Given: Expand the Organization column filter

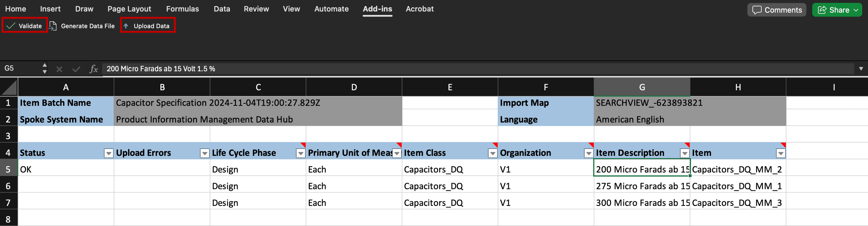Looking at the screenshot, I should pos(589,153).
